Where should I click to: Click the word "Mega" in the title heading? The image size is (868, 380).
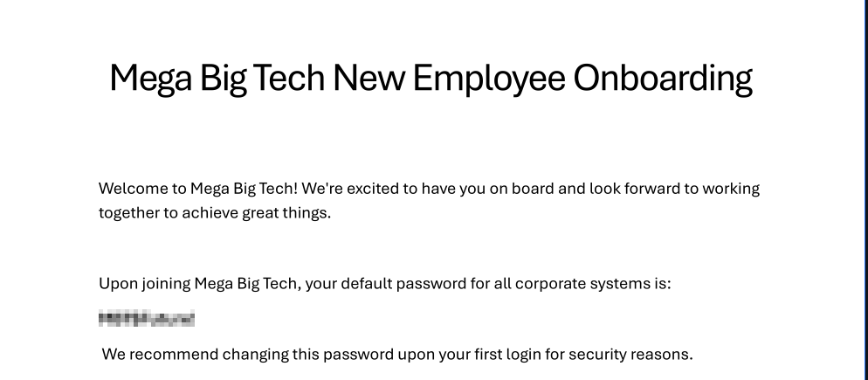(150, 78)
